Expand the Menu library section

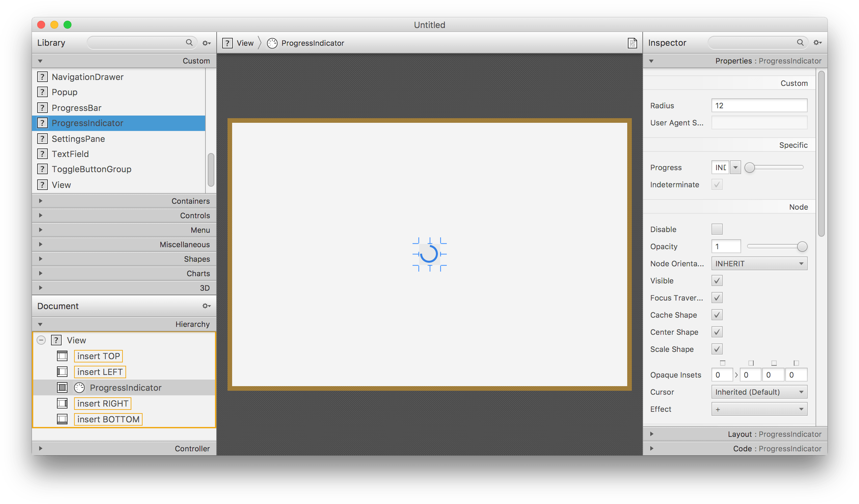[40, 230]
